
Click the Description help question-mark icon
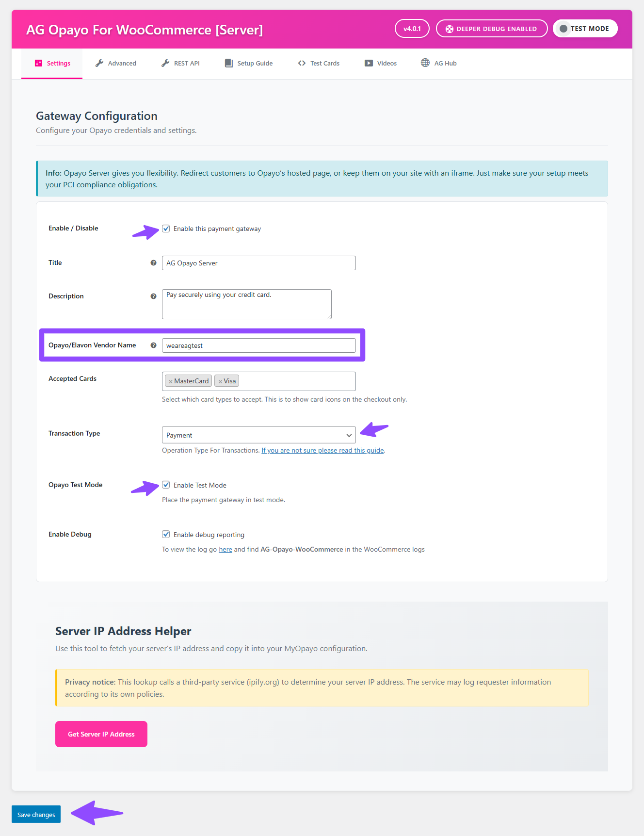(153, 296)
